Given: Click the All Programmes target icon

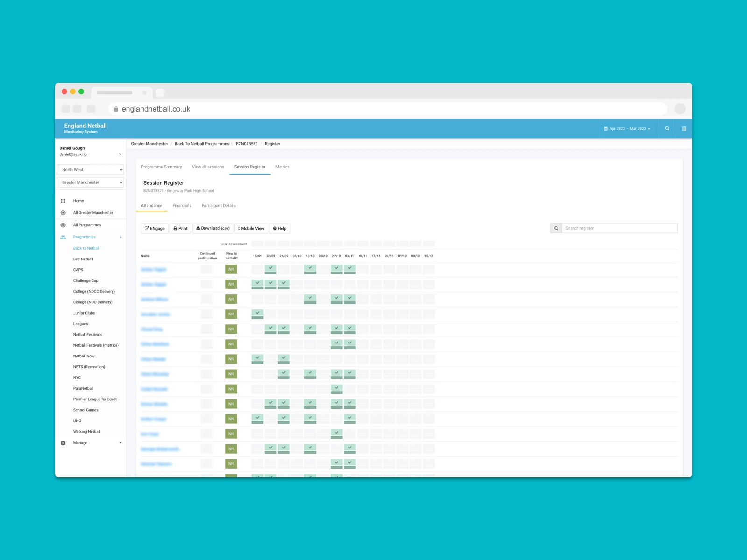Looking at the screenshot, I should 63,225.
